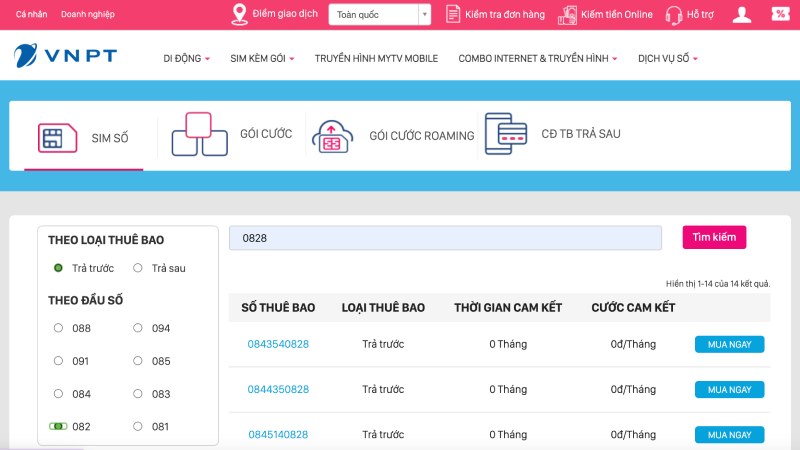Click the Kiểm tra đơn hàng document icon
This screenshot has height=450, width=800.
453,14
